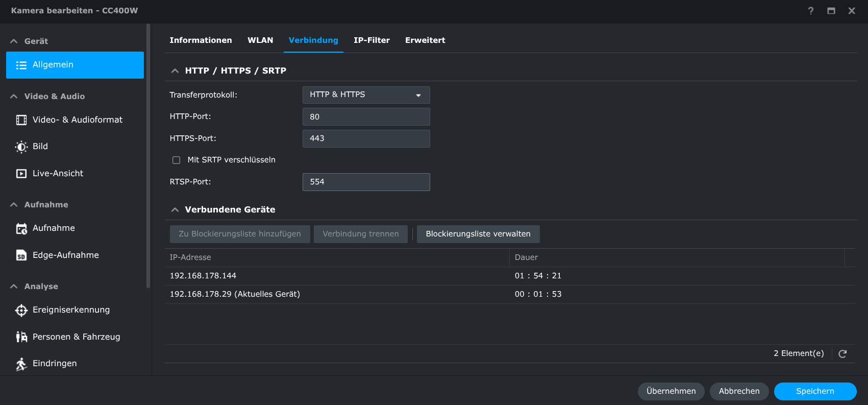
Task: Enable Mit SRTP verschlüsseln checkbox
Action: point(177,160)
